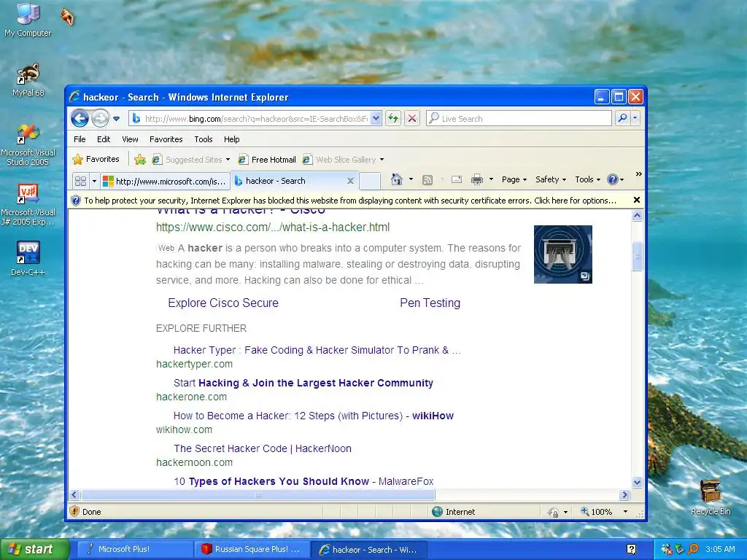Open the zoom level 100% dropdown arrow

625,511
